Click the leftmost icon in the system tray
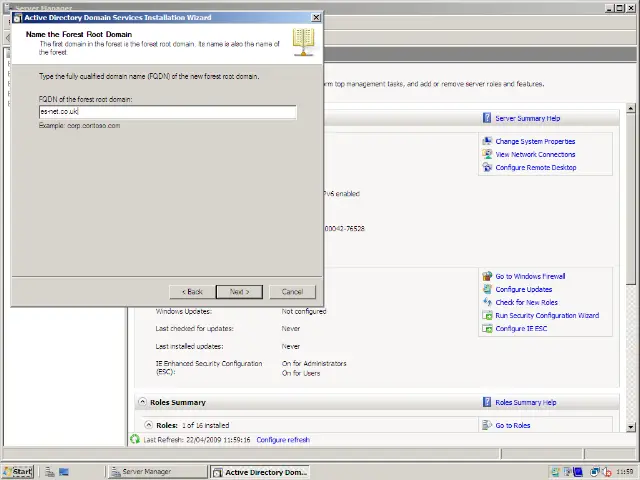Viewport: 640px width, 480px height. pos(555,472)
